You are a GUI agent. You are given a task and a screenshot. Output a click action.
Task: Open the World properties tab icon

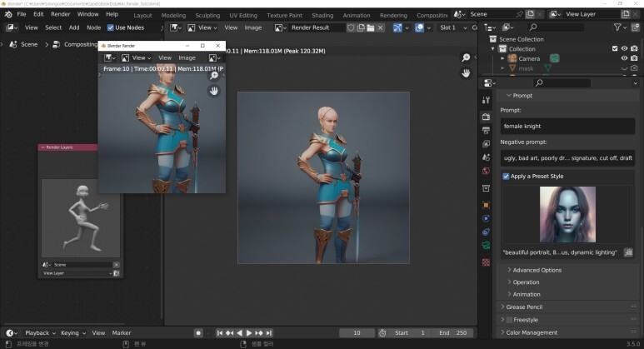[486, 171]
